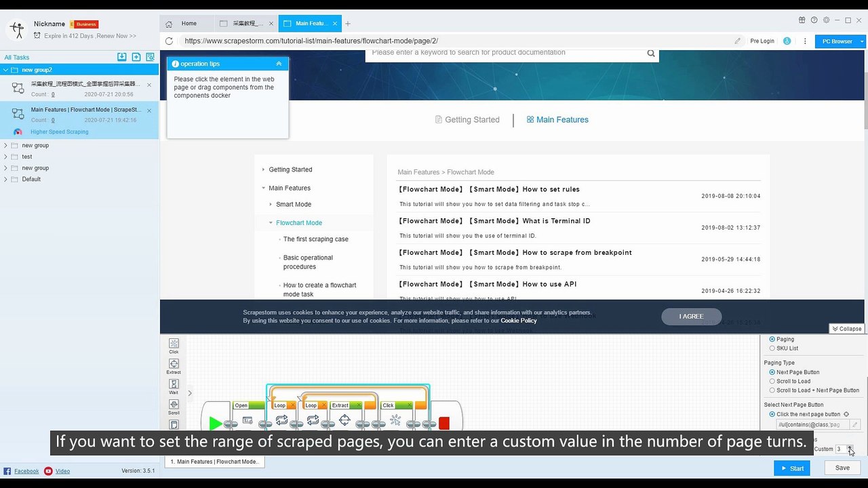Open the Getting Started page tab
The height and width of the screenshot is (488, 868).
pyautogui.click(x=467, y=120)
